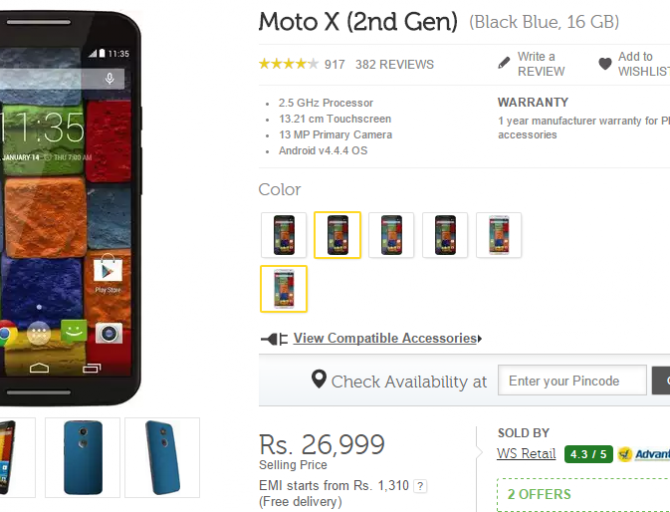
Task: Click the pencil icon beside Write a Review
Action: pos(504,63)
